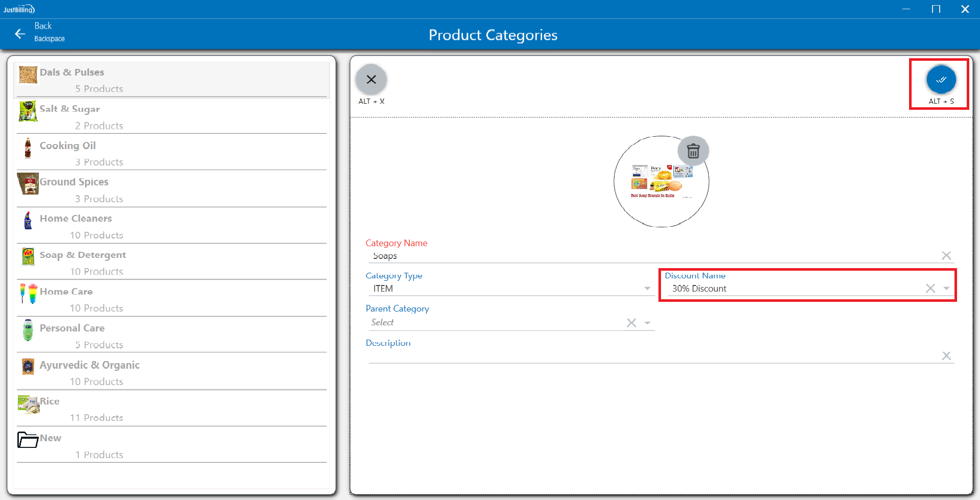Clear the Description field

(946, 356)
